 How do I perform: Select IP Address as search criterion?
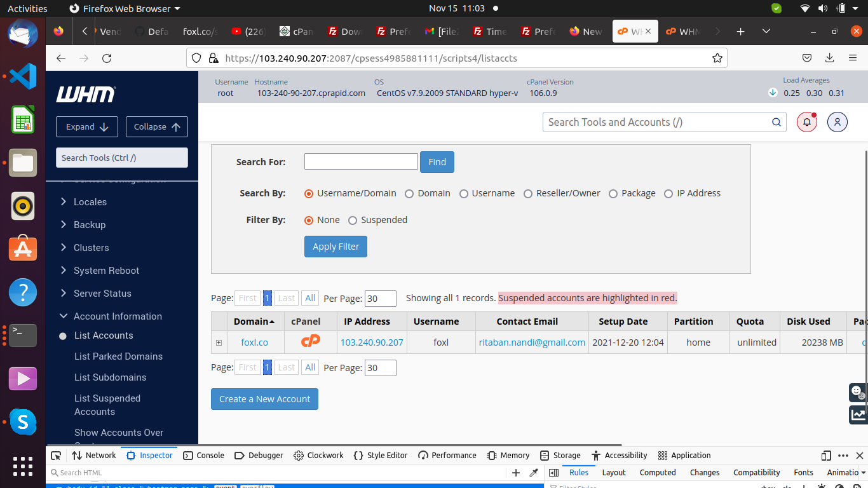pos(668,194)
